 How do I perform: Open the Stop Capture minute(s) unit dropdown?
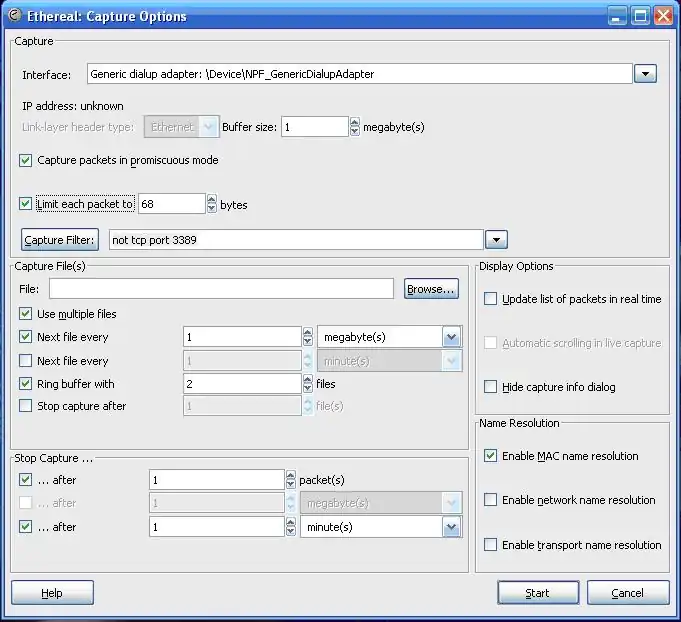pyautogui.click(x=451, y=527)
